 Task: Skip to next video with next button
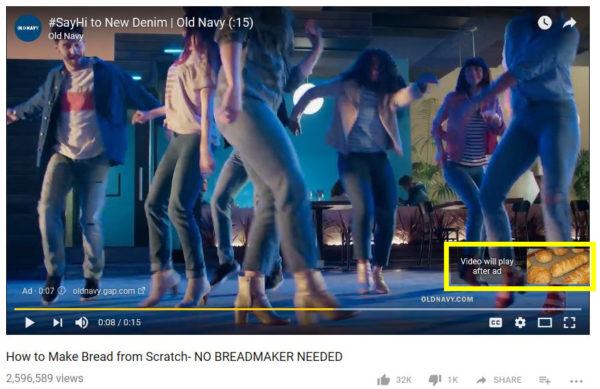point(57,322)
